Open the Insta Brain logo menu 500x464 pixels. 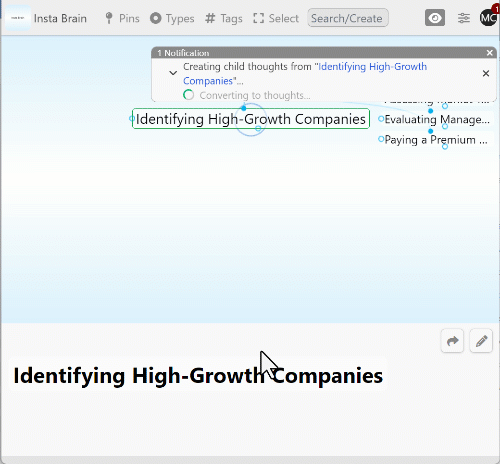point(18,18)
